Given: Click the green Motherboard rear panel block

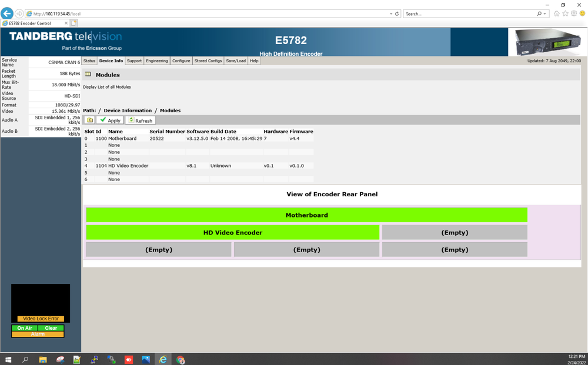Looking at the screenshot, I should 307,215.
